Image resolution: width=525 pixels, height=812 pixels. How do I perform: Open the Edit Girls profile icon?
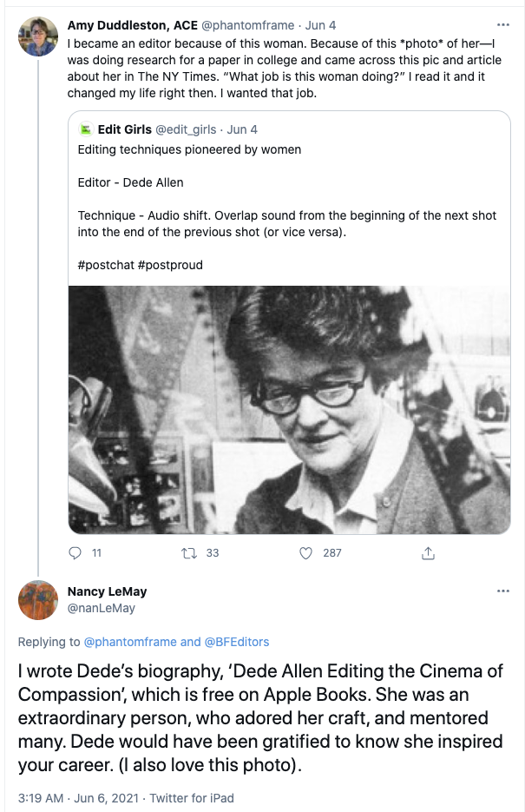86,129
